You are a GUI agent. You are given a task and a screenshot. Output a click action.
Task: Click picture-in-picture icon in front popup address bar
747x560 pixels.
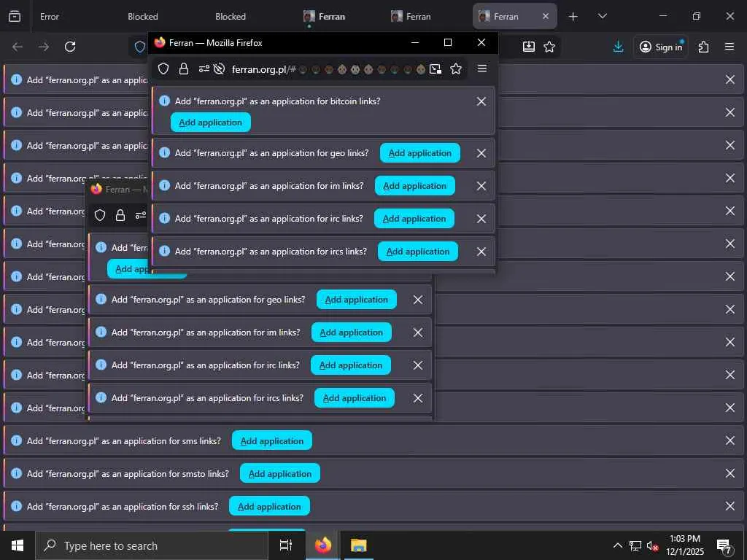pyautogui.click(x=436, y=69)
